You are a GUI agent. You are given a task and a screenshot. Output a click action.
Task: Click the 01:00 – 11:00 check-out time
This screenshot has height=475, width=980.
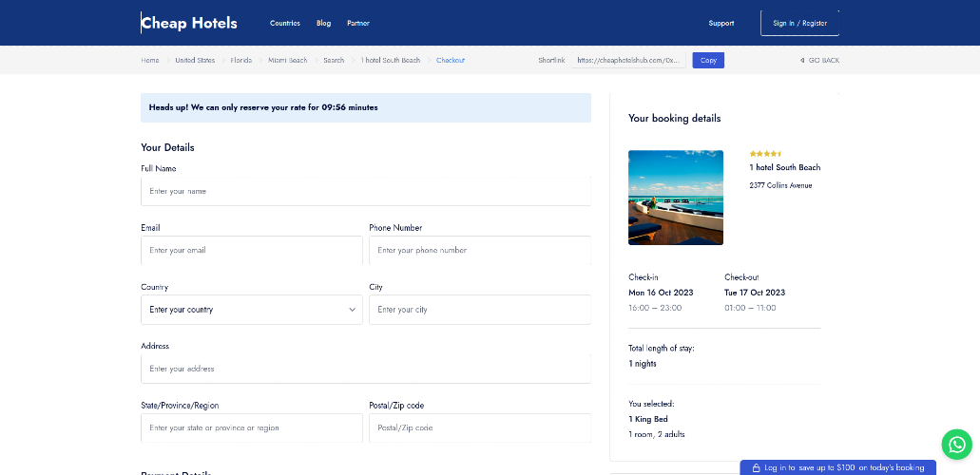coord(750,308)
